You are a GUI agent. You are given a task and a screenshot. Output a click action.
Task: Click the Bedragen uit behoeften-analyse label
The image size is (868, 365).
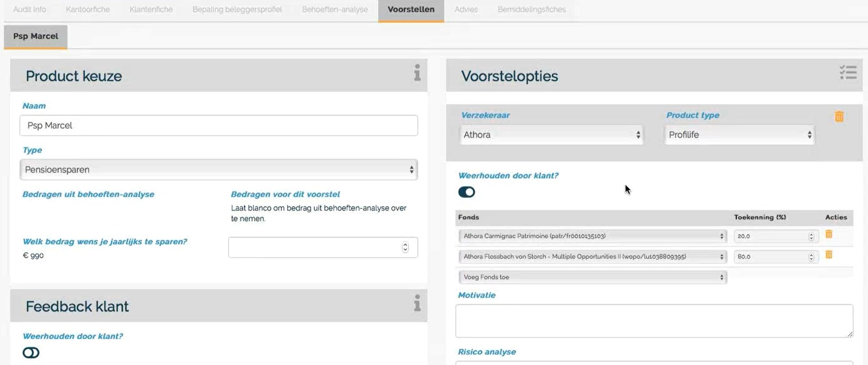[x=88, y=194]
